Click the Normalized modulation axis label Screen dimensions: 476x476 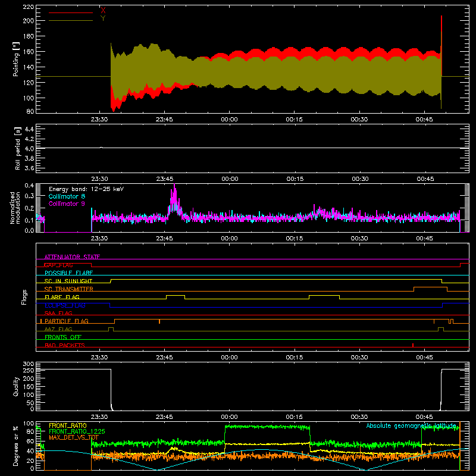tap(15, 208)
